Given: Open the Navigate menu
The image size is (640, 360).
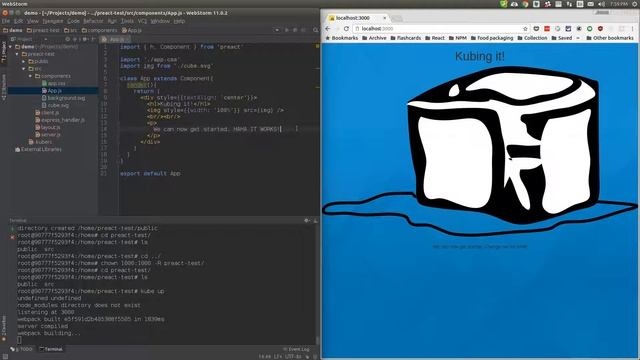Looking at the screenshot, I should click(53, 21).
